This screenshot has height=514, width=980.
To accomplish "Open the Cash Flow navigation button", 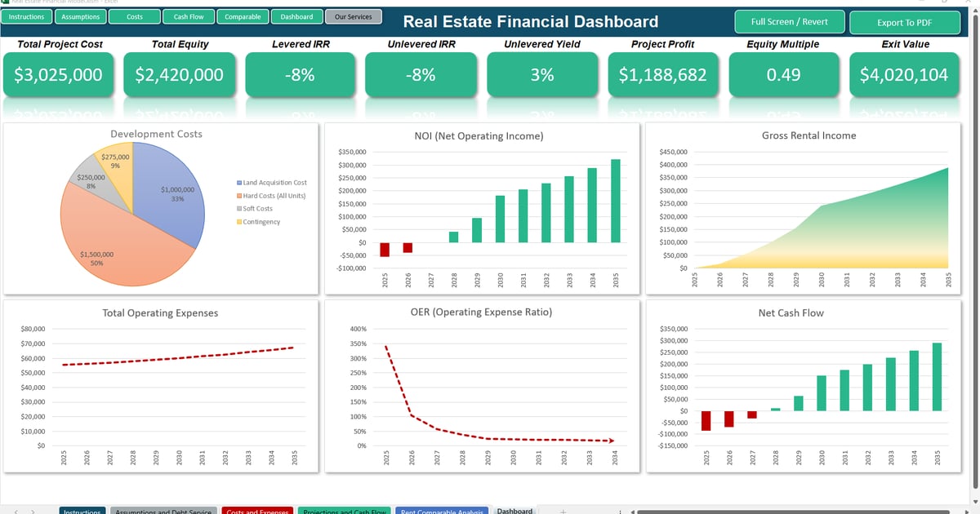I will coord(189,17).
